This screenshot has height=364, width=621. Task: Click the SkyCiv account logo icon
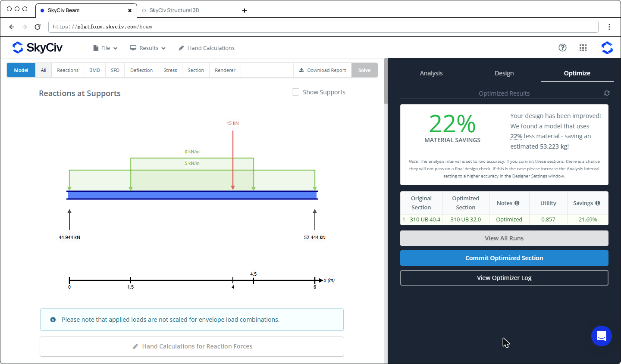[x=607, y=48]
